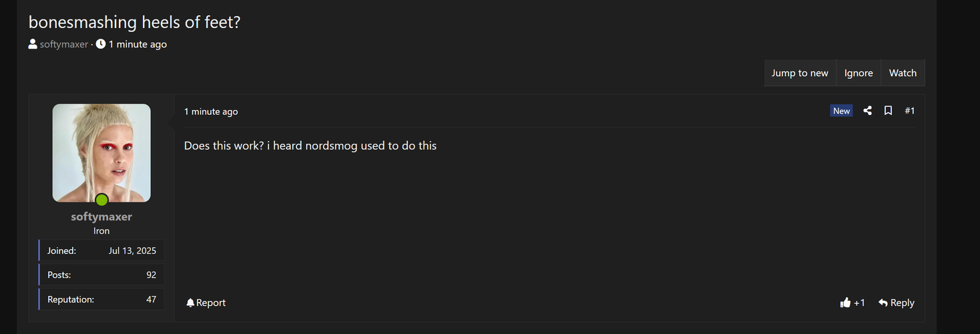This screenshot has width=980, height=334.
Task: Click the post's "1 minute ago" timestamp
Action: point(211,112)
